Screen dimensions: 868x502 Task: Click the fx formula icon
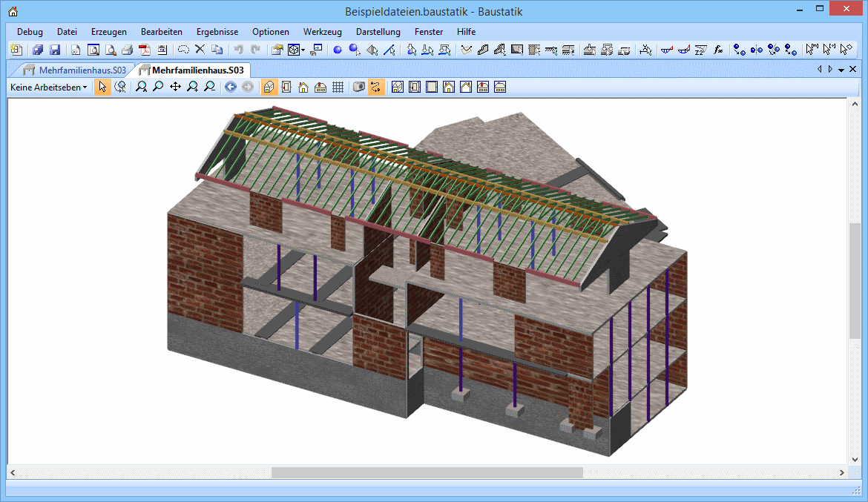point(718,50)
